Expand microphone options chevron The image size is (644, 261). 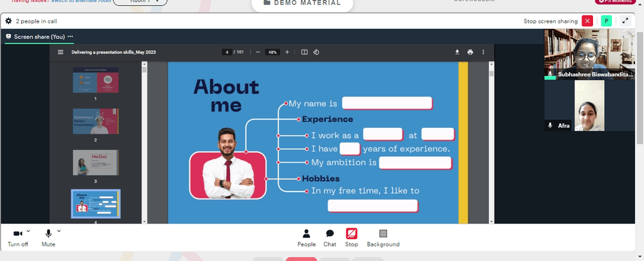[59, 231]
